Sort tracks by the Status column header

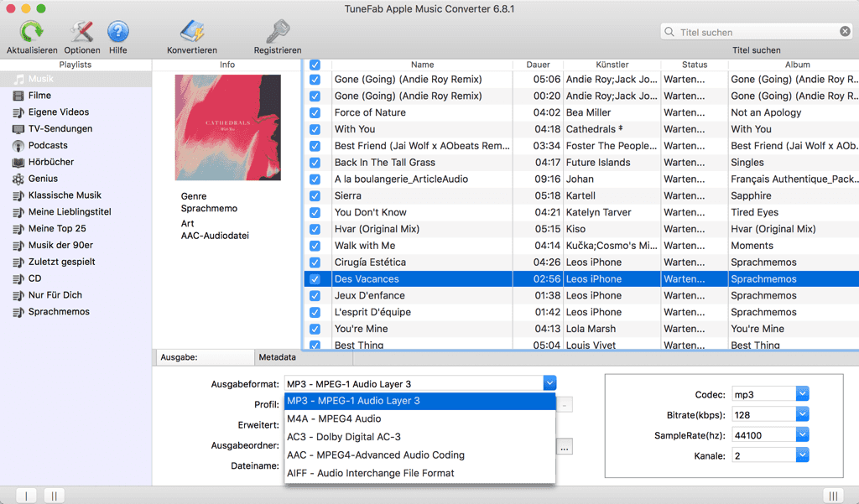tap(694, 65)
